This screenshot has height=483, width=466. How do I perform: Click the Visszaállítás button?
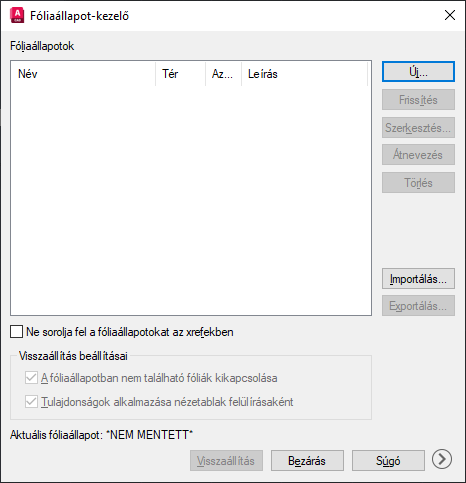[226, 461]
